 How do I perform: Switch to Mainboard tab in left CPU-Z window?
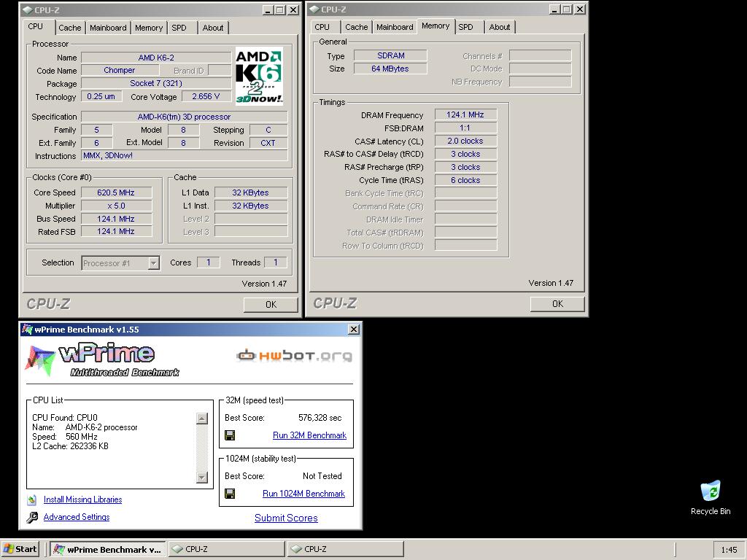[x=108, y=28]
